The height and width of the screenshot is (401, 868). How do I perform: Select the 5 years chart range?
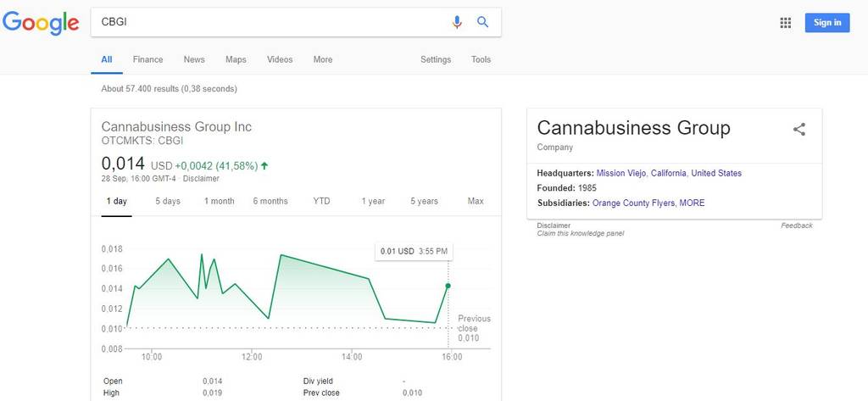point(424,201)
